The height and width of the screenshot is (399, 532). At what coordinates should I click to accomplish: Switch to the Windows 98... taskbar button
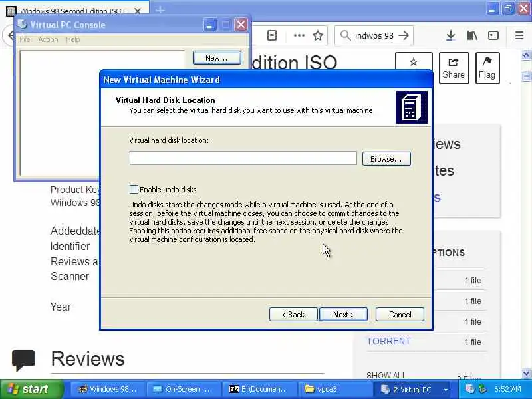click(108, 389)
